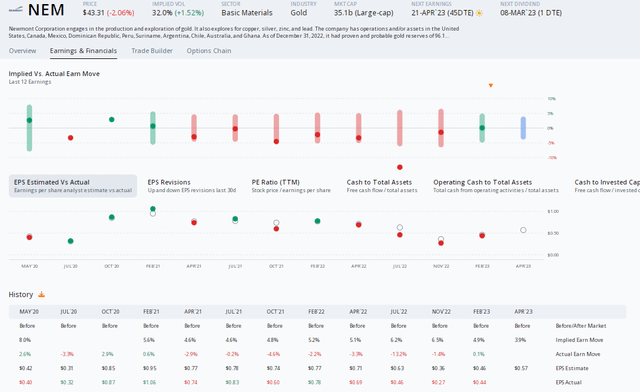The image size is (640, 392).
Task: Click the 3.9% implied move for APR'23
Action: tap(520, 340)
